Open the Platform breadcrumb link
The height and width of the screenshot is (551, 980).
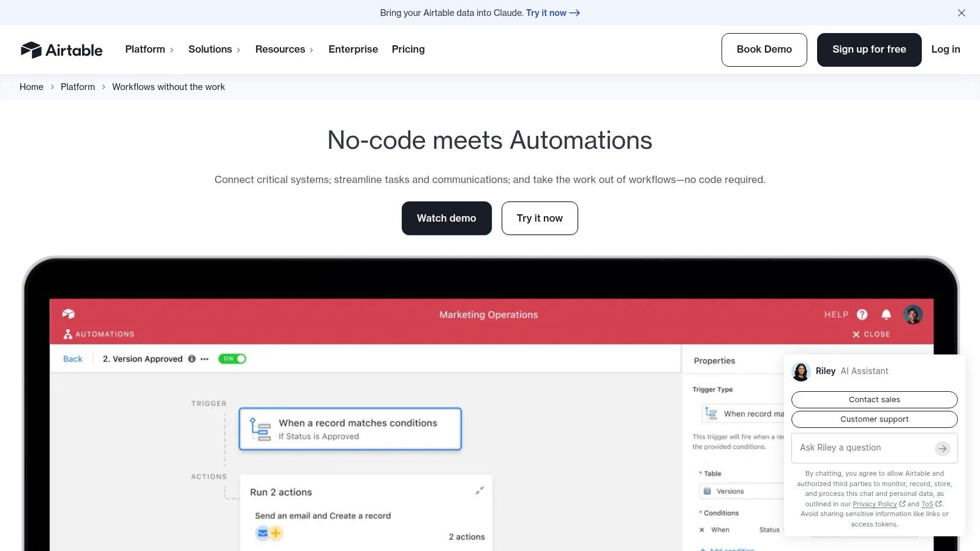[x=78, y=87]
